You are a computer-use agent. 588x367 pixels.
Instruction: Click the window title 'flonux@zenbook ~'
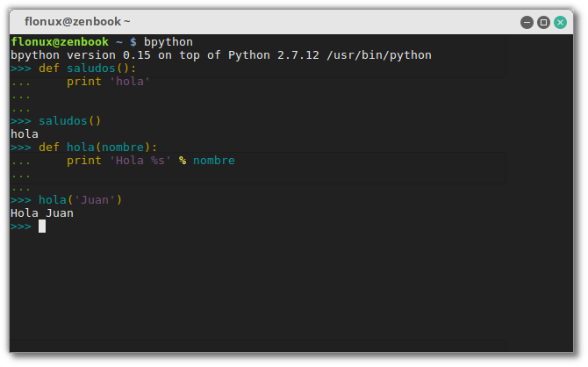pos(77,22)
